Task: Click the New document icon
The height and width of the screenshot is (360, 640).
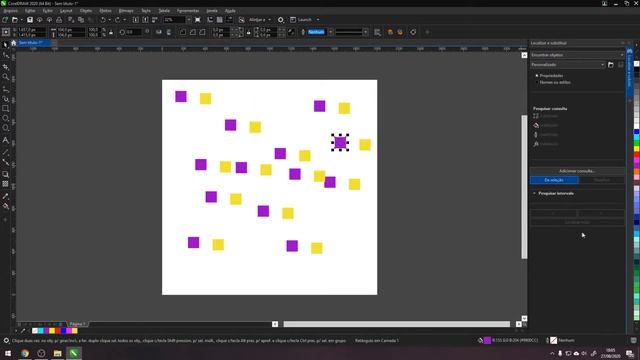Action: click(x=5, y=20)
